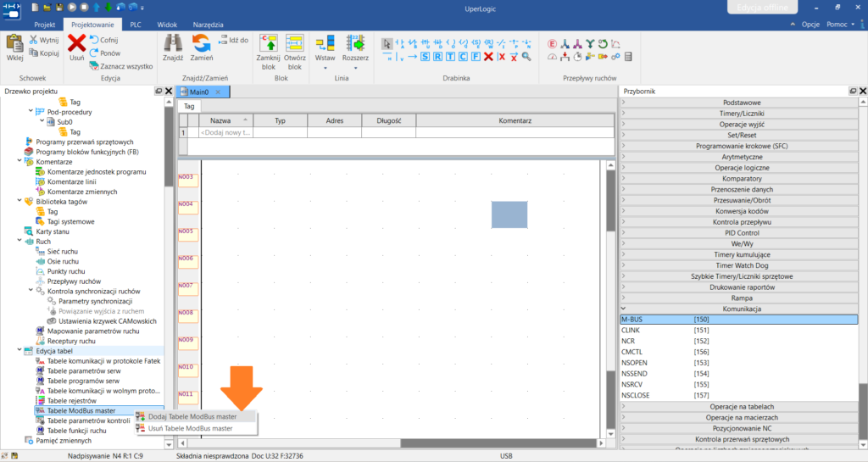
Task: Choose Dodaj Tabele ModBus master menu entry
Action: click(x=196, y=416)
